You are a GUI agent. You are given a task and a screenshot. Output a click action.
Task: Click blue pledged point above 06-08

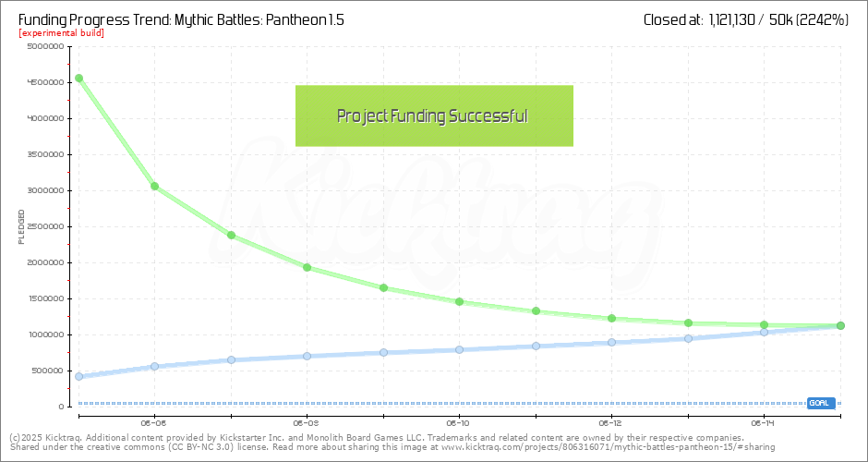coord(307,356)
